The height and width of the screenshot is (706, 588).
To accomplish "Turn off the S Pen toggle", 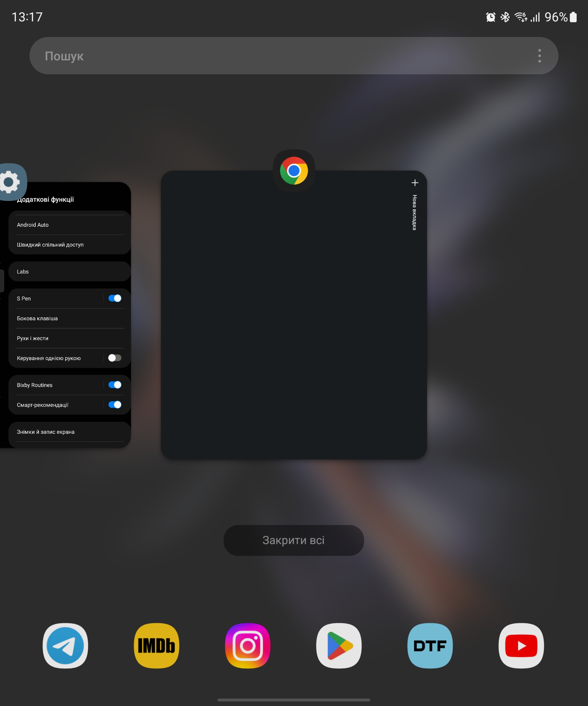I will pyautogui.click(x=115, y=298).
